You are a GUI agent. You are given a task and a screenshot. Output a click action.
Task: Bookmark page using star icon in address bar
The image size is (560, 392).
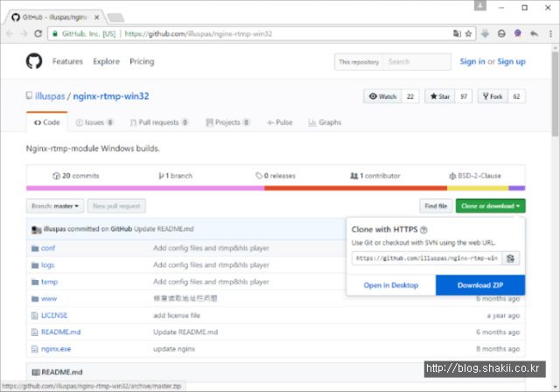(x=469, y=33)
